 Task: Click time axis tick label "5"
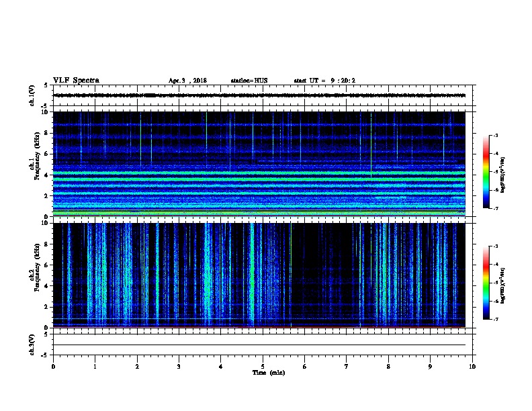pyautogui.click(x=263, y=367)
